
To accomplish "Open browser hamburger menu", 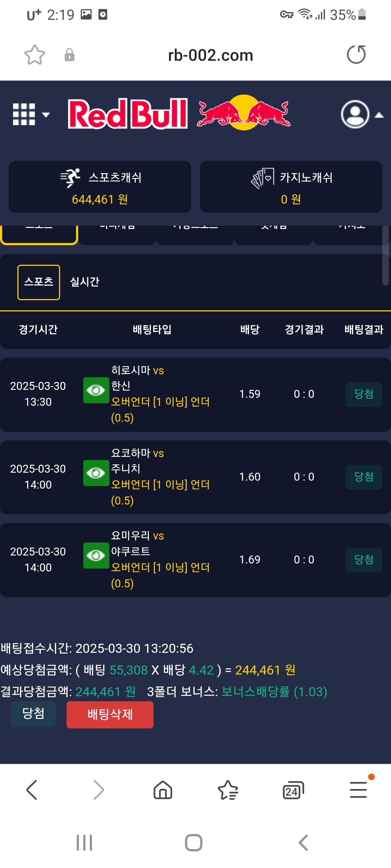I will tap(358, 790).
